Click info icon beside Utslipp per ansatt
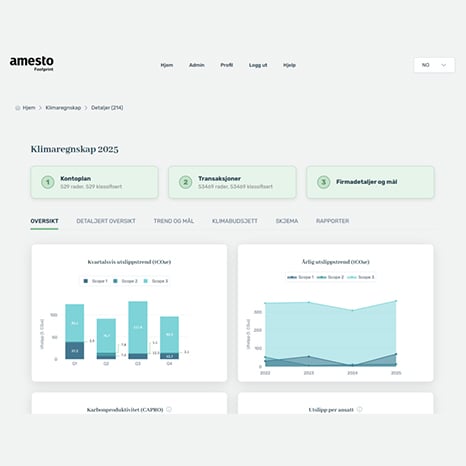The image size is (466, 466). point(359,409)
